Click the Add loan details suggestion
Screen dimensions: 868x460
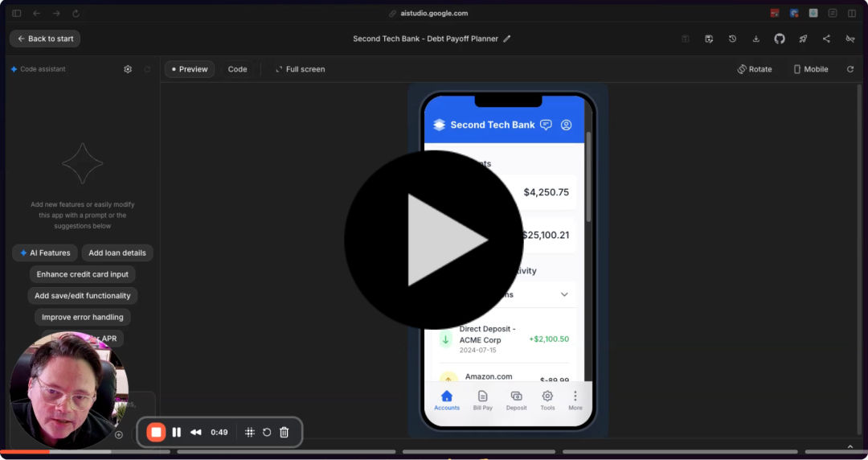pos(117,253)
